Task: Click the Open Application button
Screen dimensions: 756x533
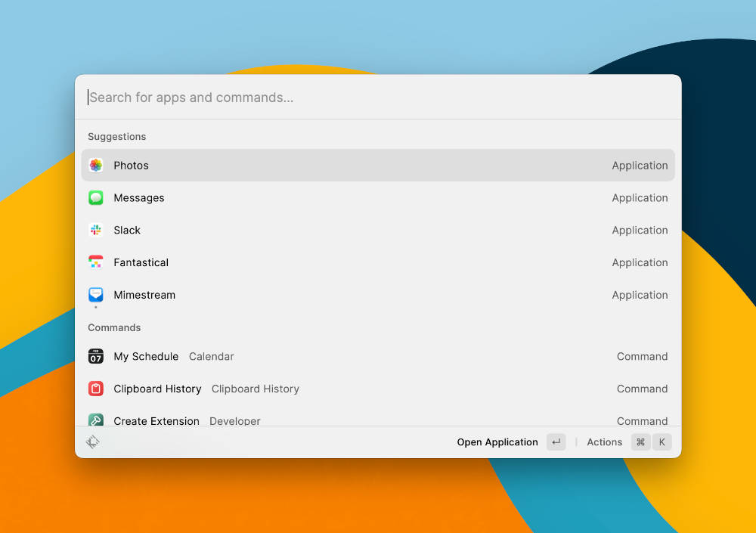Action: (497, 442)
